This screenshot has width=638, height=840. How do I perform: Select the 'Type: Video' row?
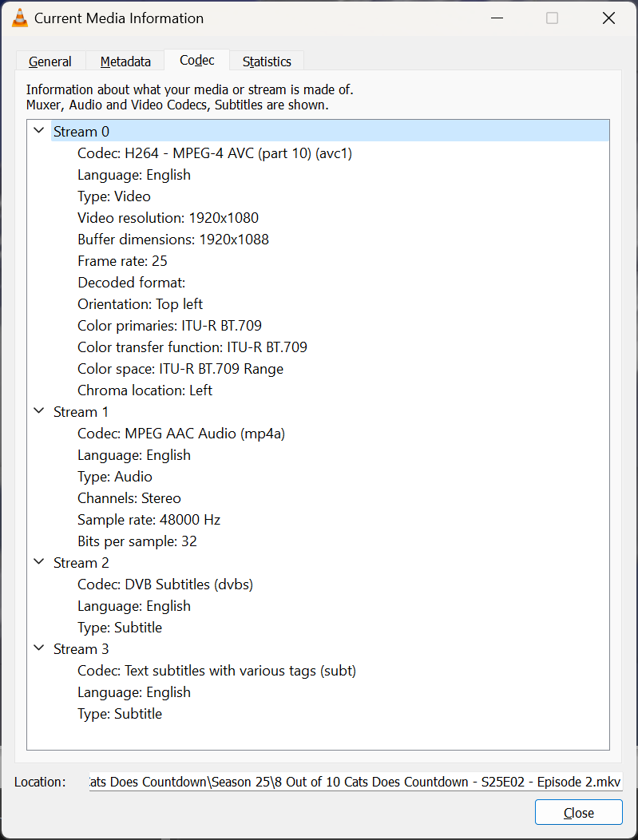pos(114,196)
